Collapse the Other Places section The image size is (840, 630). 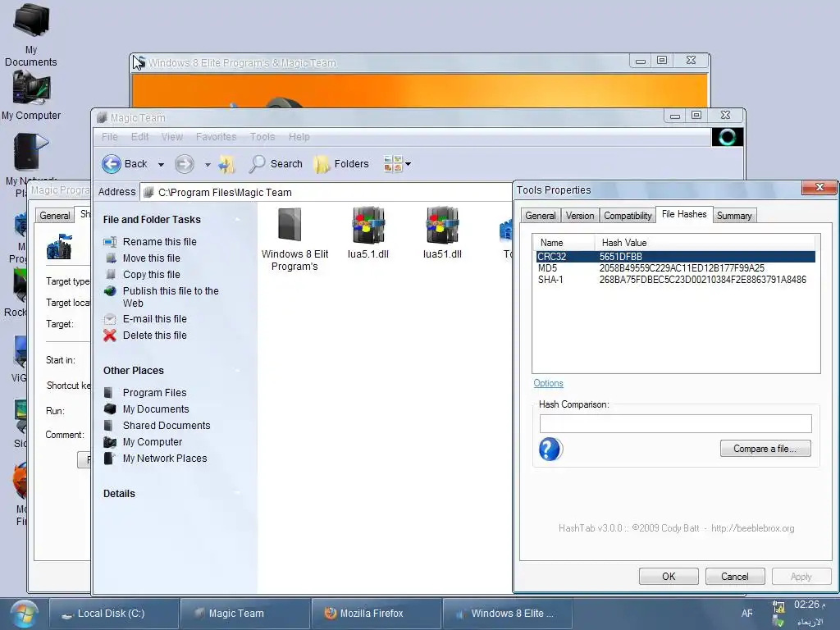(x=237, y=371)
